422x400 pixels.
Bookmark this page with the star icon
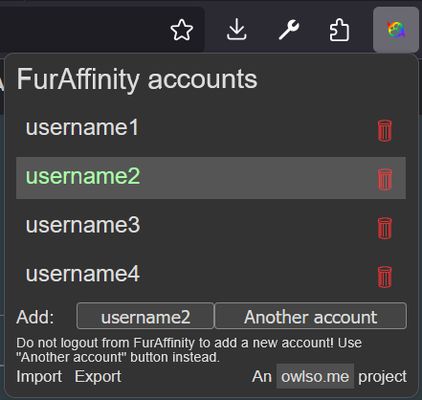tap(182, 30)
